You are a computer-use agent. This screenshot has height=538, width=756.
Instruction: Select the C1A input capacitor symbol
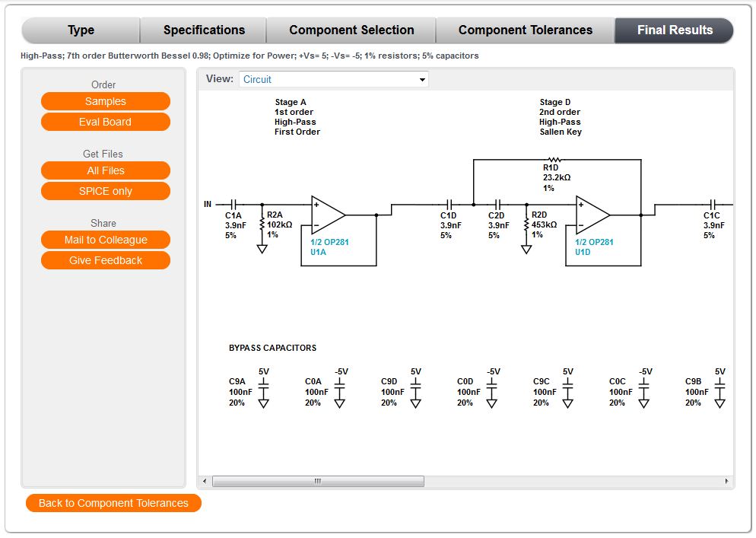pyautogui.click(x=233, y=204)
